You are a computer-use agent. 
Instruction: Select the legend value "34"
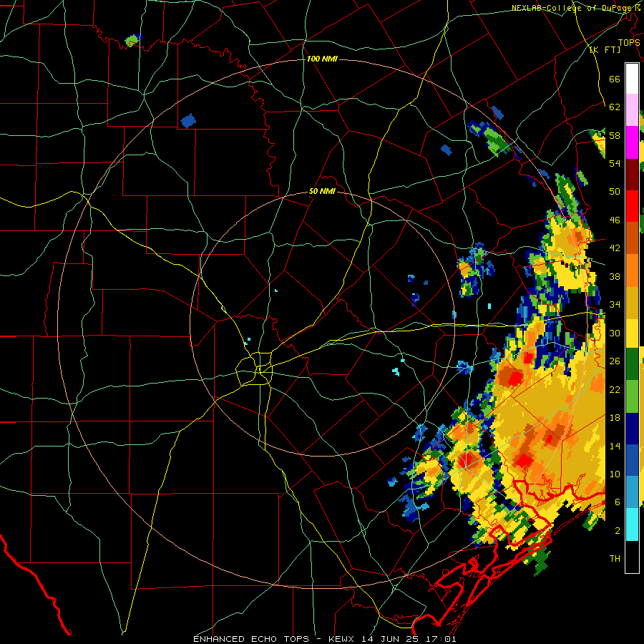(615, 305)
